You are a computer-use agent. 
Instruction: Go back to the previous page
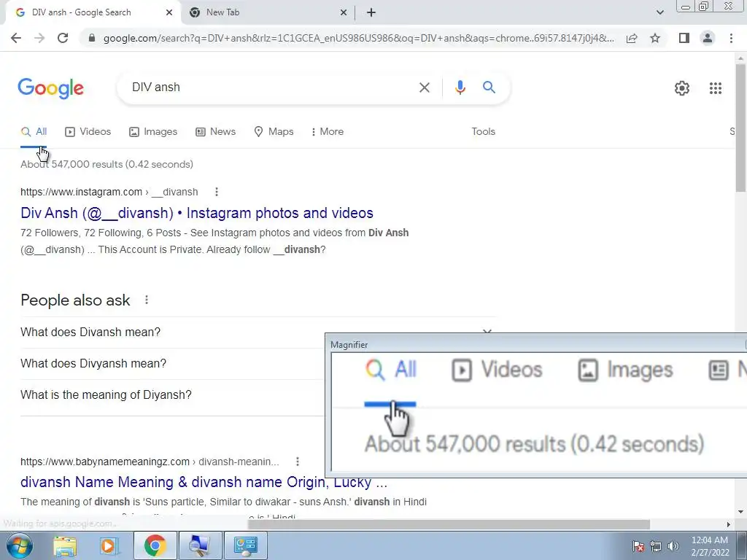coord(16,38)
